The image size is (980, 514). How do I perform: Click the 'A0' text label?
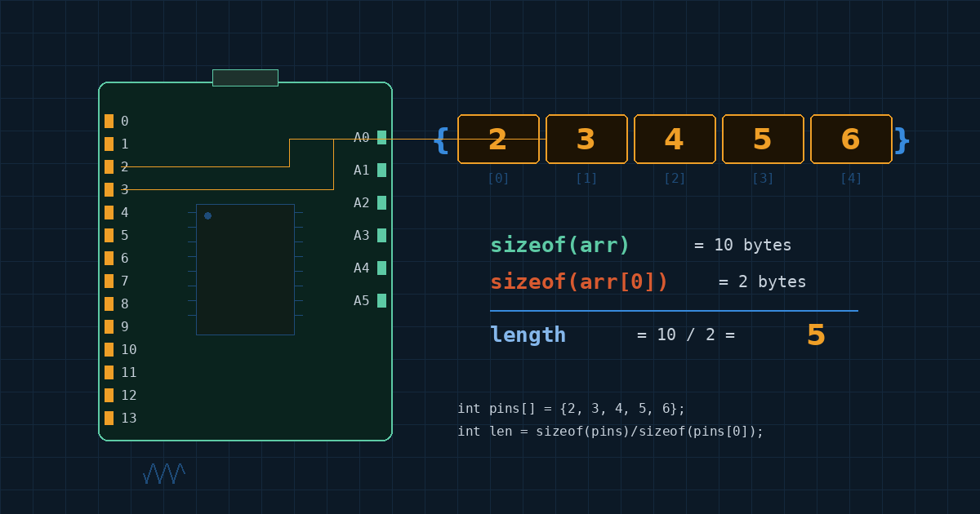[362, 137]
